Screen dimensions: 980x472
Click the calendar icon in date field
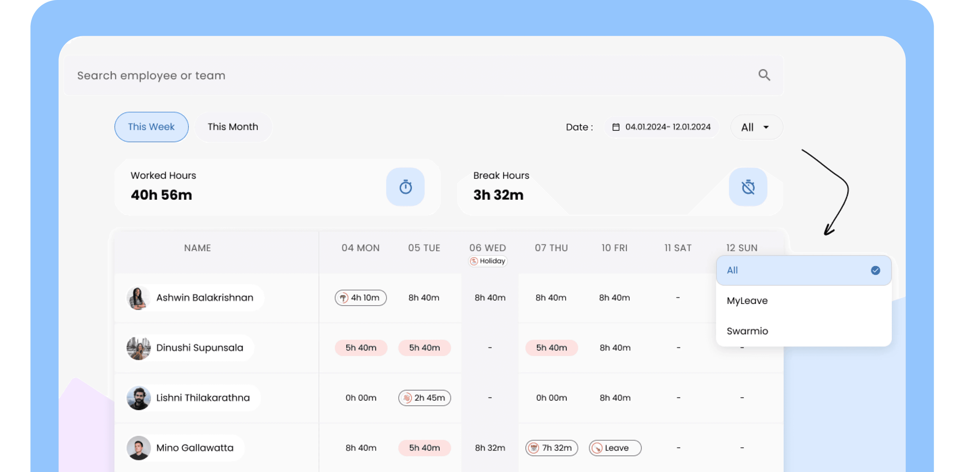615,127
